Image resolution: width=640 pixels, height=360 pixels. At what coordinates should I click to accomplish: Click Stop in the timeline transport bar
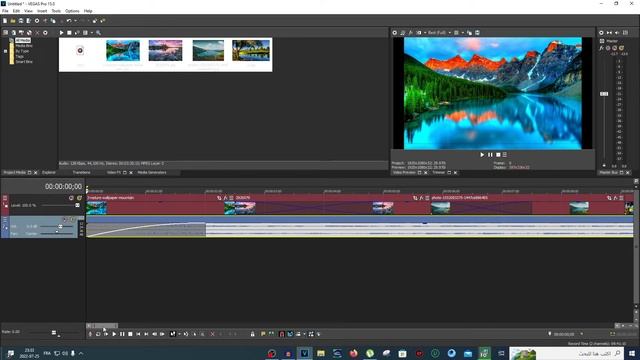pyautogui.click(x=130, y=334)
